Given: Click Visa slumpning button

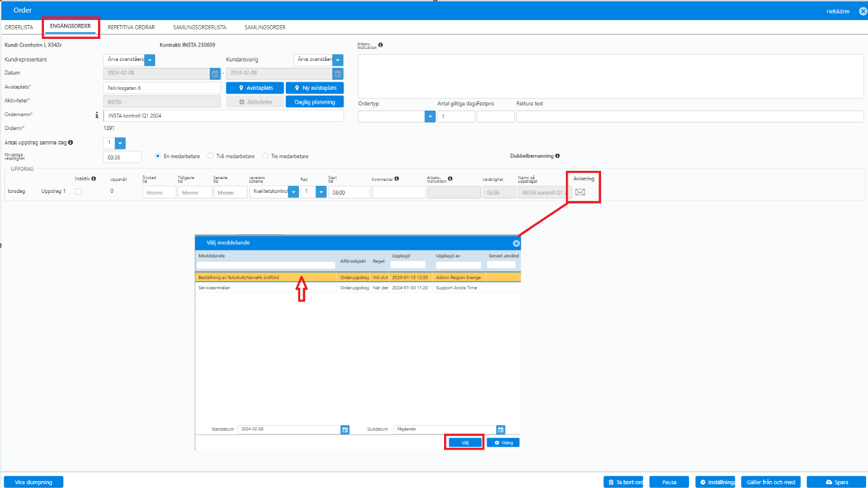Looking at the screenshot, I should (x=33, y=482).
